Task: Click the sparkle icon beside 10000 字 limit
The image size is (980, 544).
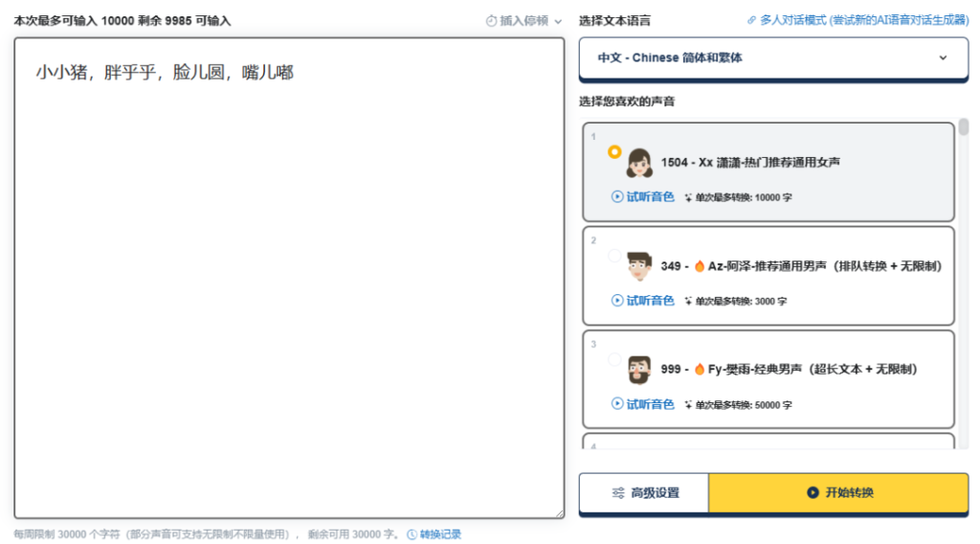Action: (x=688, y=197)
